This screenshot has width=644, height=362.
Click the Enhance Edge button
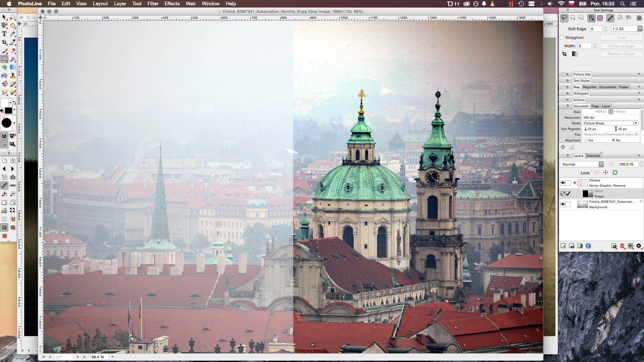[621, 46]
